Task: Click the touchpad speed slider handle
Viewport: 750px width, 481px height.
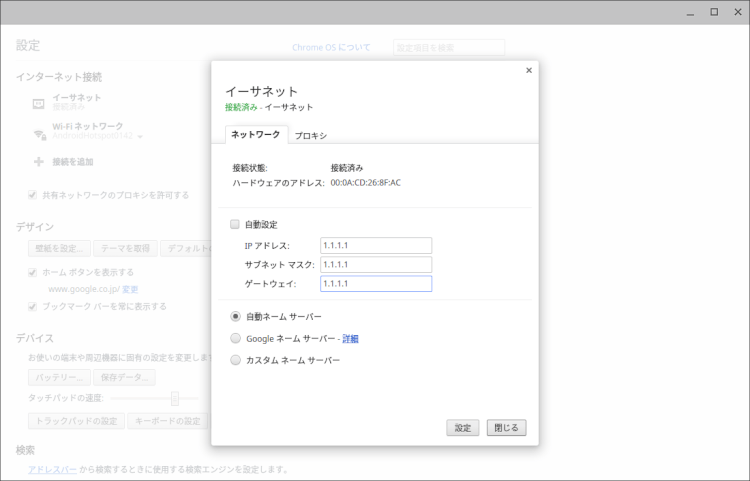Action: (x=174, y=398)
